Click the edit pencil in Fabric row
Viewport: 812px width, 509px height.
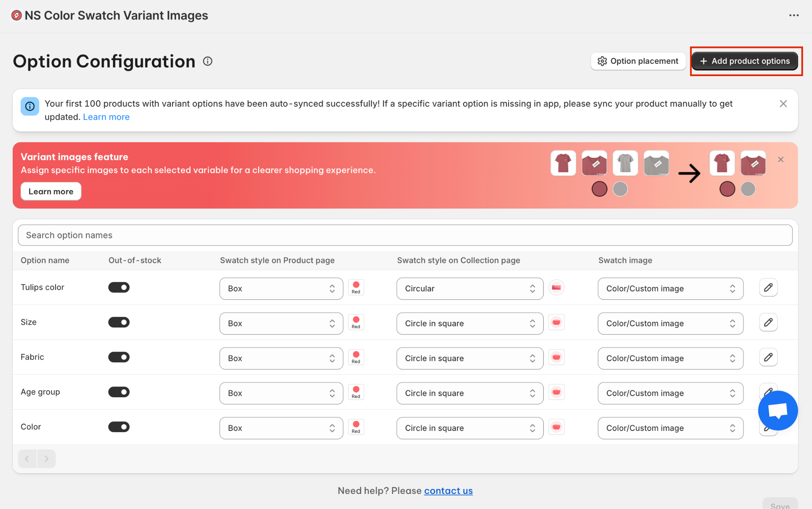(768, 358)
